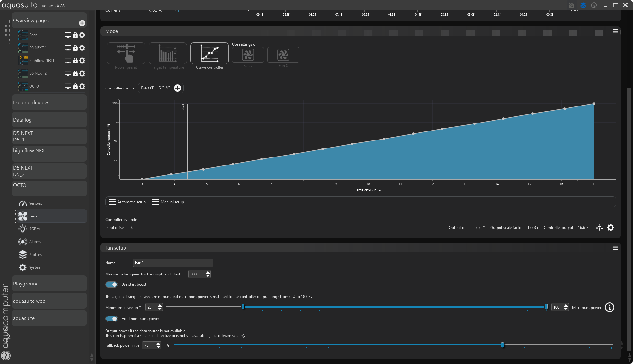Open settings gear for Page overview
The image size is (633, 364).
click(82, 35)
